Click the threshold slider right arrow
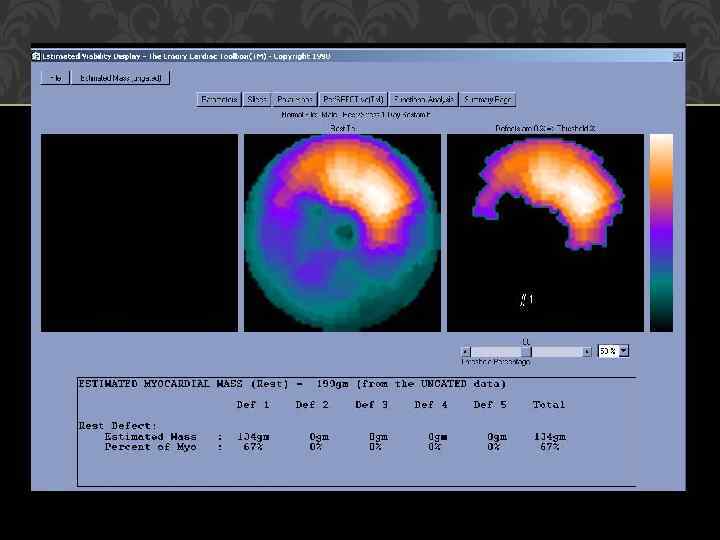Screen dimensions: 720x540 587,352
